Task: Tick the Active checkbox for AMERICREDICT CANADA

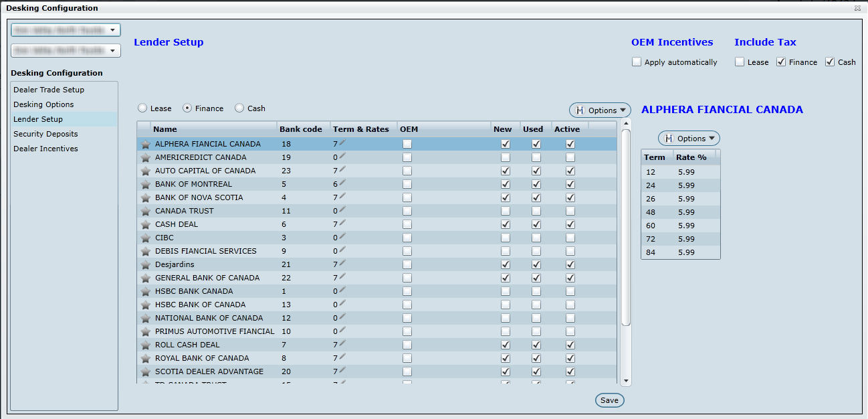Action: (x=570, y=157)
